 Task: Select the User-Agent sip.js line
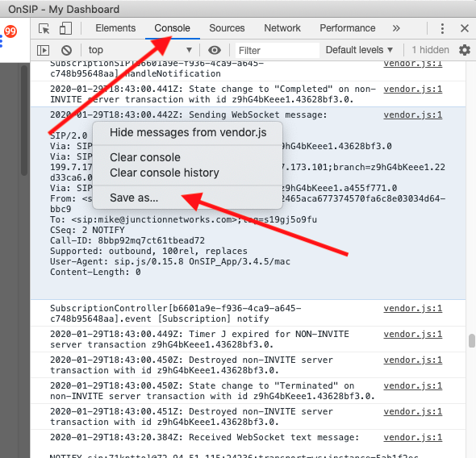pyautogui.click(x=170, y=262)
